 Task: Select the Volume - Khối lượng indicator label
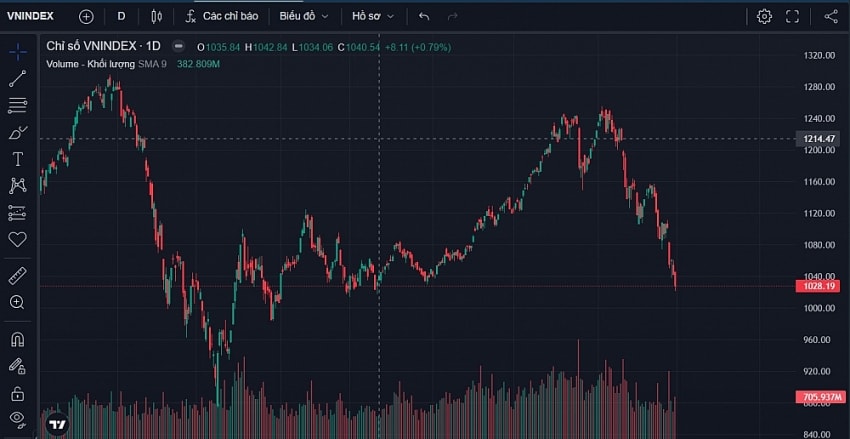tap(91, 64)
